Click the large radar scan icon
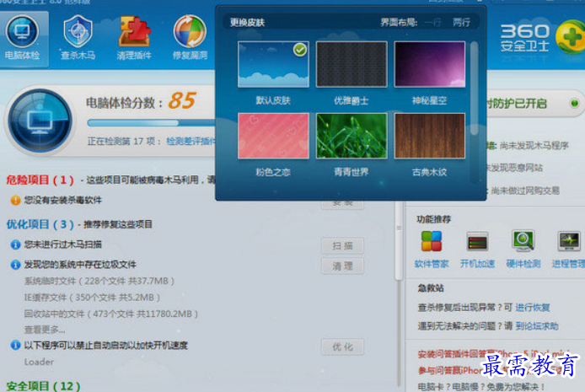 pyautogui.click(x=40, y=121)
